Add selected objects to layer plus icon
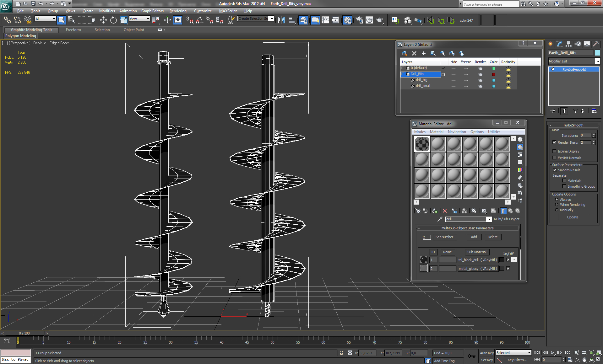The width and height of the screenshot is (603, 364). pyautogui.click(x=423, y=53)
